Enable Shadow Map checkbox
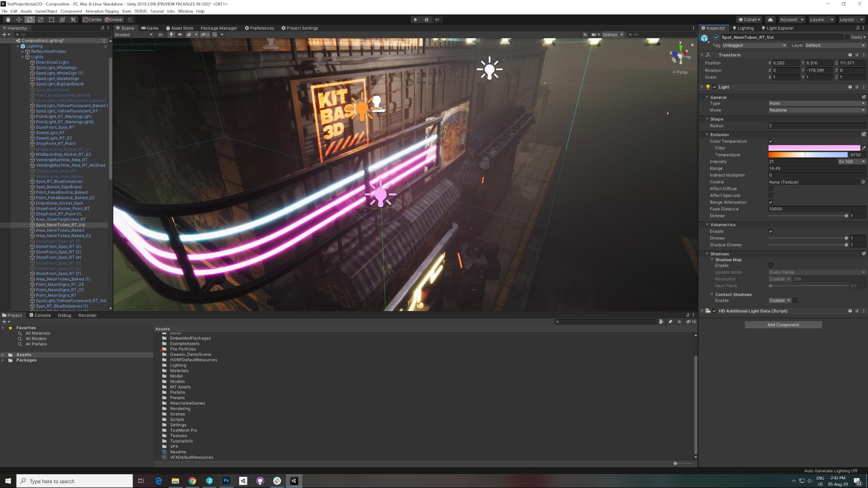 771,265
